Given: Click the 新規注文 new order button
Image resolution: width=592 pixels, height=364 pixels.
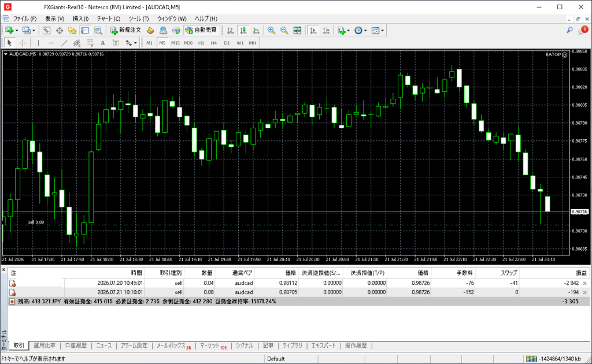Looking at the screenshot, I should (125, 31).
